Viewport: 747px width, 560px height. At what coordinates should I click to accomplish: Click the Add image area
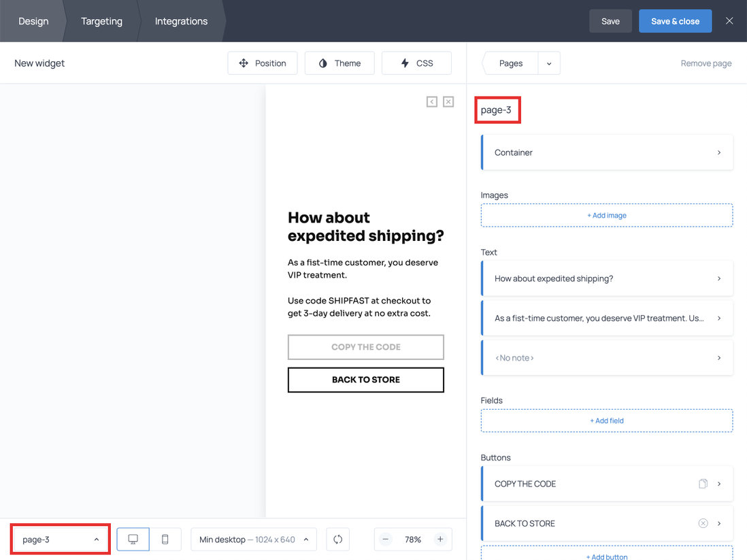click(x=607, y=215)
